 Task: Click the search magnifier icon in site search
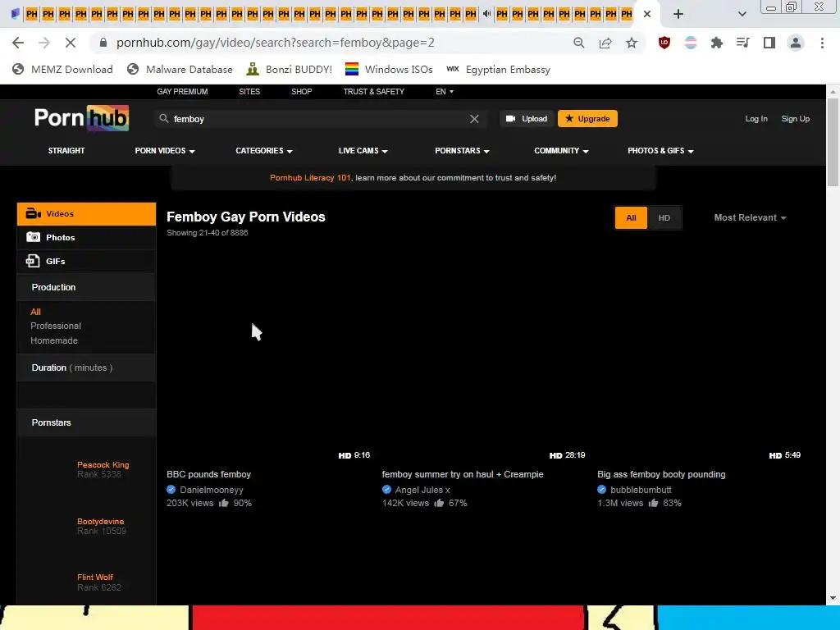pyautogui.click(x=164, y=118)
